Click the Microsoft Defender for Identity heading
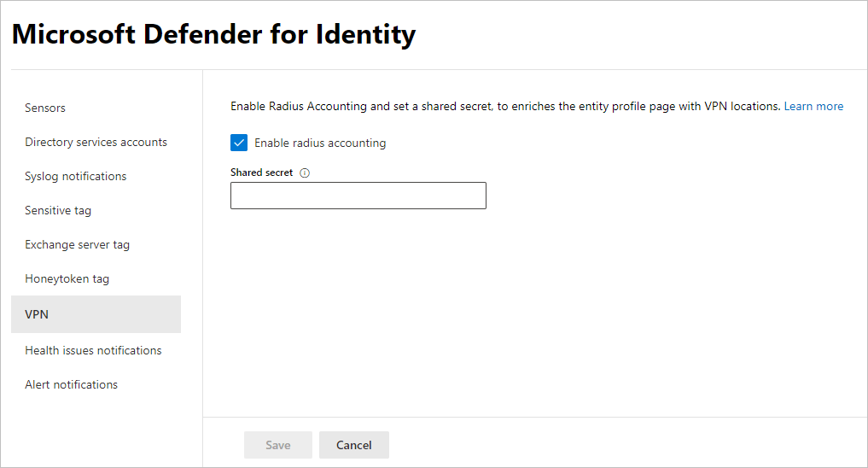The image size is (868, 468). pos(213,35)
